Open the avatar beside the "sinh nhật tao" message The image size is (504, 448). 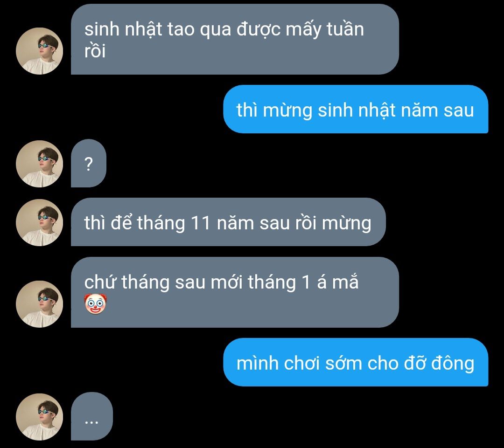click(39, 51)
